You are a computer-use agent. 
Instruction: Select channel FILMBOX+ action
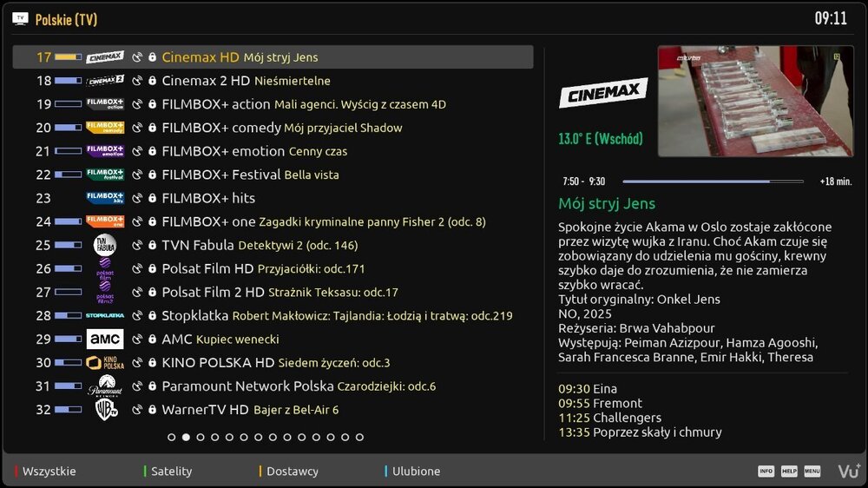point(273,103)
